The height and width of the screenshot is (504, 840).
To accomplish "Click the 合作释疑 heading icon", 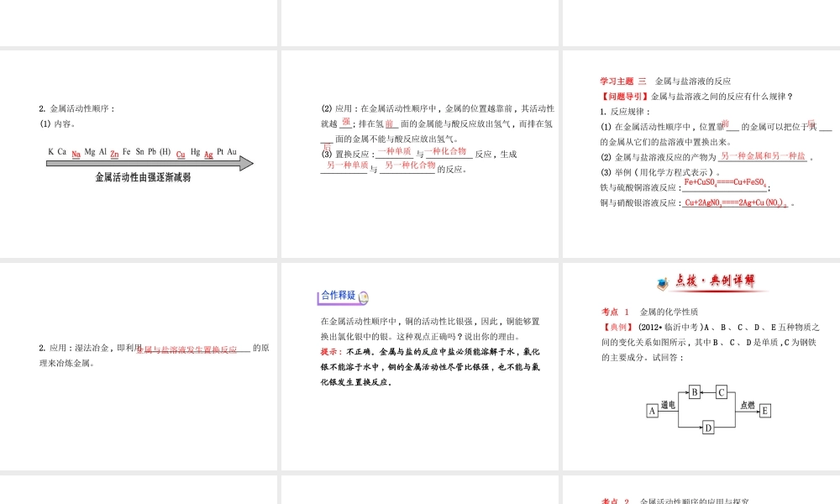I will coord(364,297).
